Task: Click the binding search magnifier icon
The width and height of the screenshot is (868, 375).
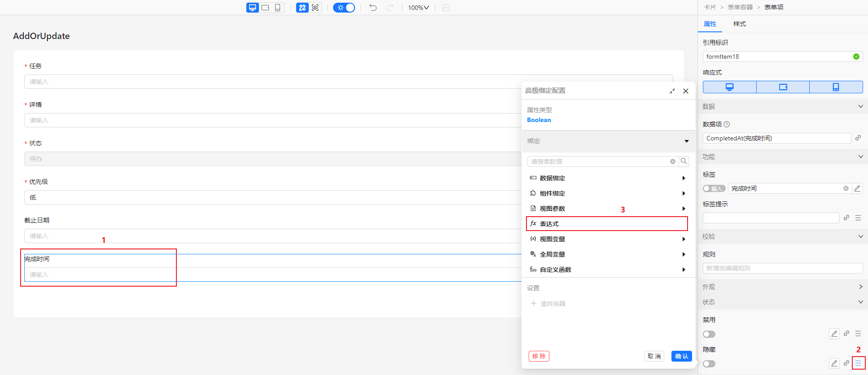Action: pos(684,161)
